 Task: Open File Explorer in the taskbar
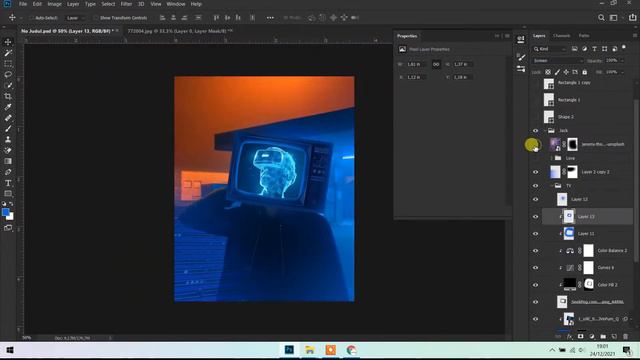point(310,350)
